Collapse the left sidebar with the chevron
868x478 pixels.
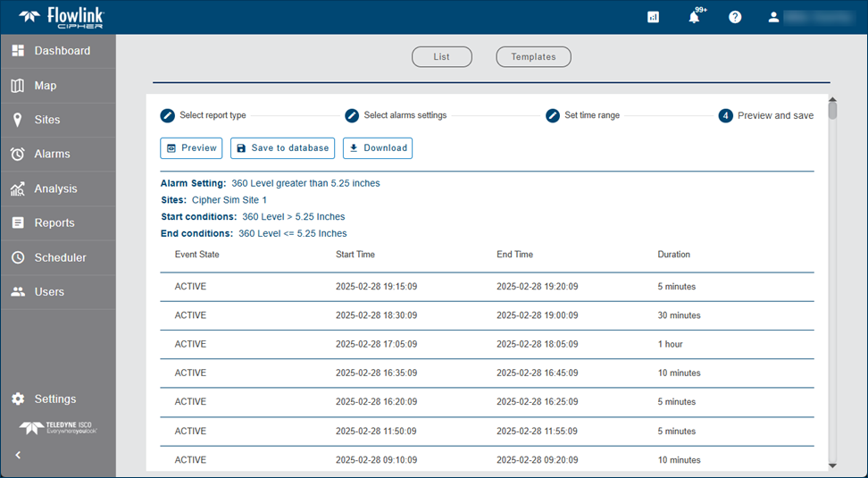pos(18,456)
